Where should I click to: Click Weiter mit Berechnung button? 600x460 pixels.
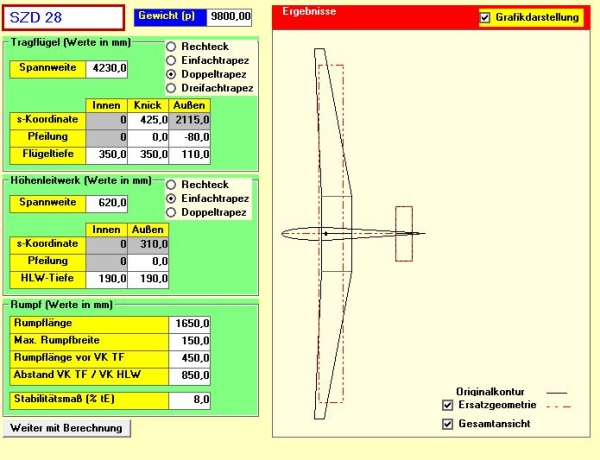pyautogui.click(x=67, y=428)
